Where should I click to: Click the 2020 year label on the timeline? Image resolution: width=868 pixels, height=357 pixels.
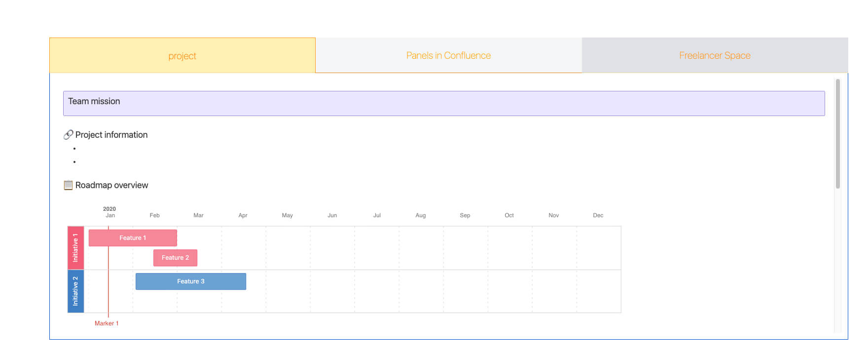(x=109, y=209)
